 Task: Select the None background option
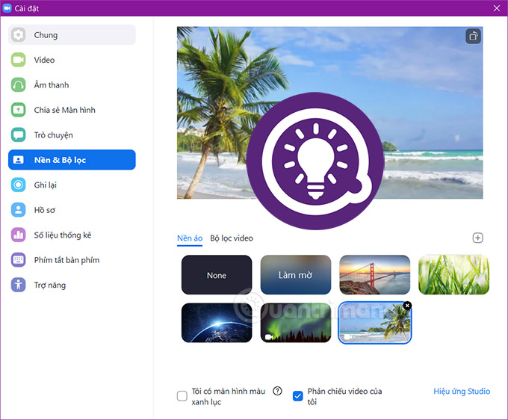tap(217, 275)
